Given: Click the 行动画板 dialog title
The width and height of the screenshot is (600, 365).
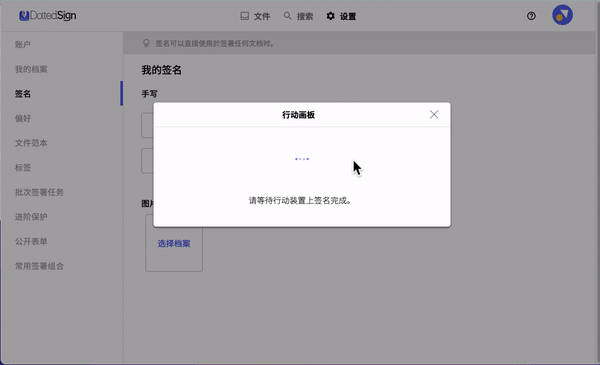Looking at the screenshot, I should pos(298,115).
